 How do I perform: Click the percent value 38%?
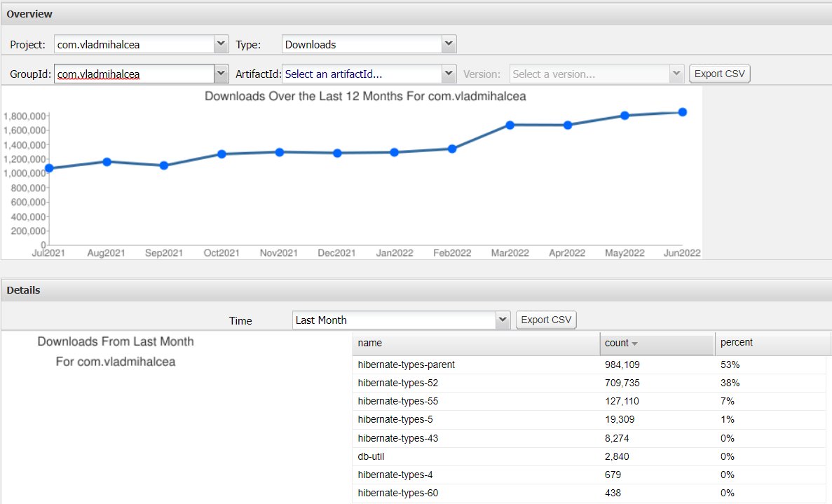coord(730,383)
